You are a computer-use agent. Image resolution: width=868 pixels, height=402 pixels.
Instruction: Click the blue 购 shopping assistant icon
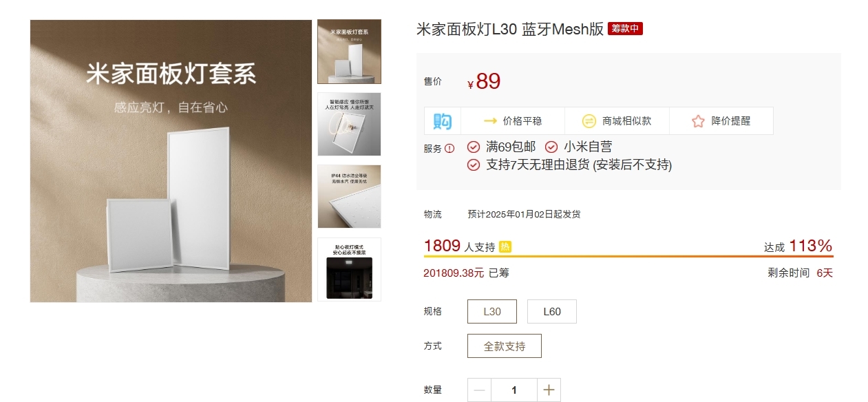(x=443, y=121)
